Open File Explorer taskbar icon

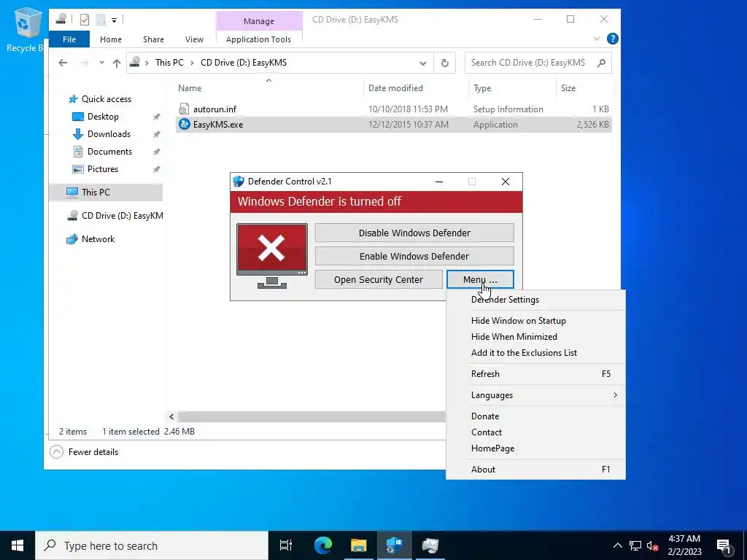tap(358, 545)
